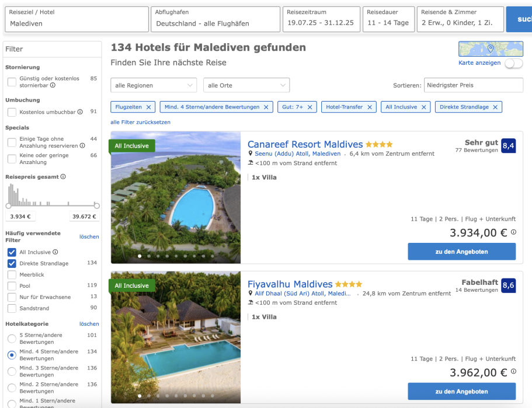Viewport: 532px width, 408px height.
Task: Show price info for 3.934,00 €
Action: point(514,232)
